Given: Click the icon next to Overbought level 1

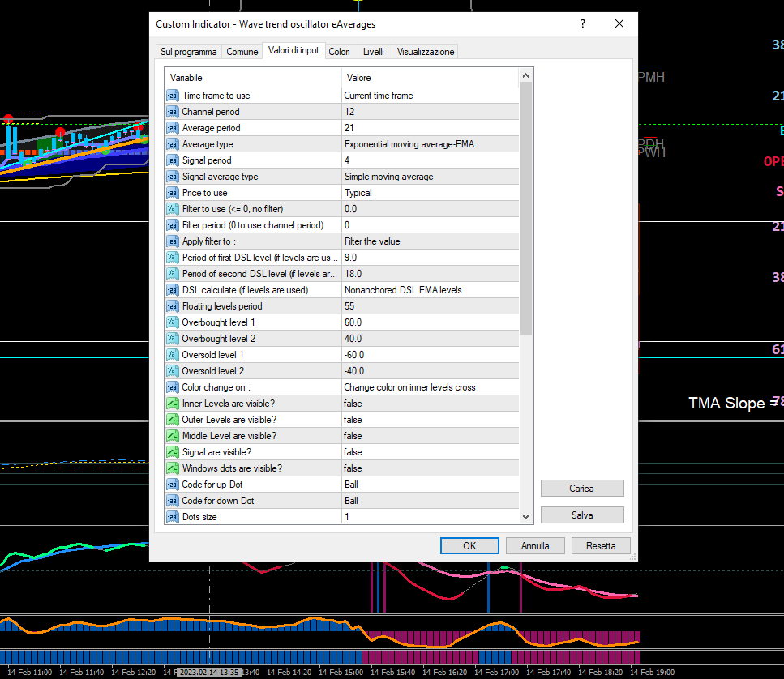Looking at the screenshot, I should [x=172, y=322].
